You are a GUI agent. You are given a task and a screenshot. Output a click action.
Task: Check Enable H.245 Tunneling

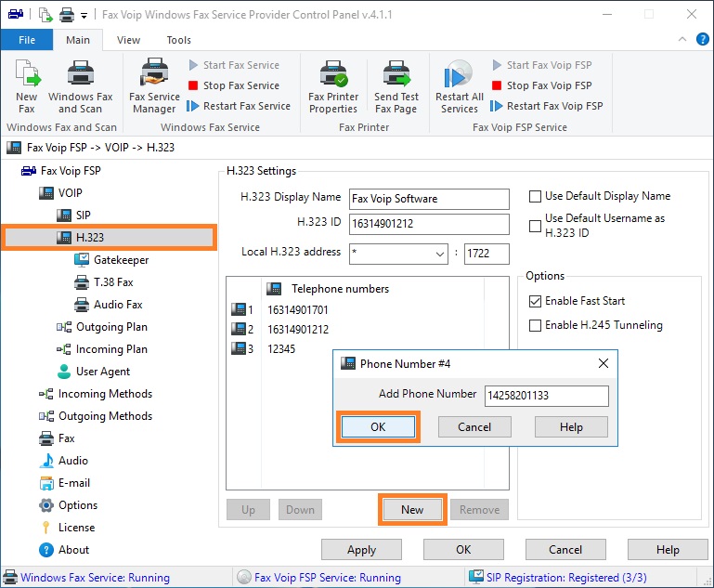[535, 325]
